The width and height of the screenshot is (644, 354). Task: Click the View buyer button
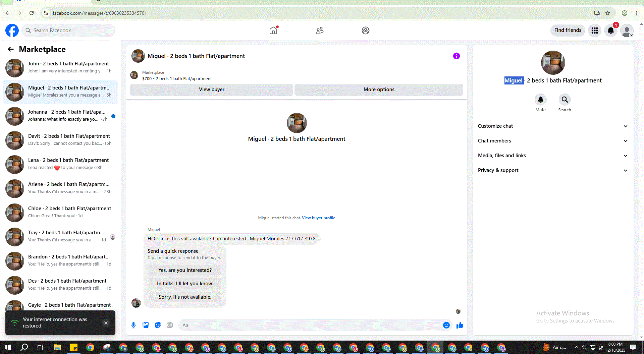(212, 90)
